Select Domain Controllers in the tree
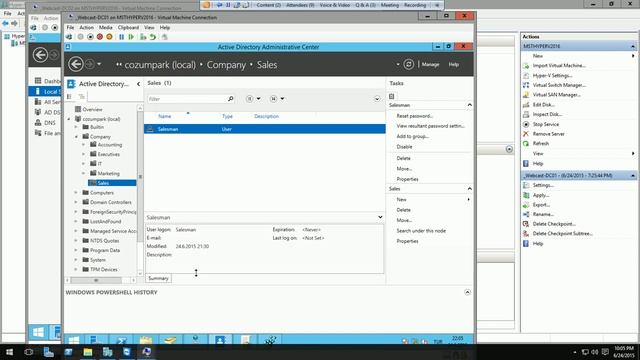Screen dimensions: 640x360 [111, 202]
